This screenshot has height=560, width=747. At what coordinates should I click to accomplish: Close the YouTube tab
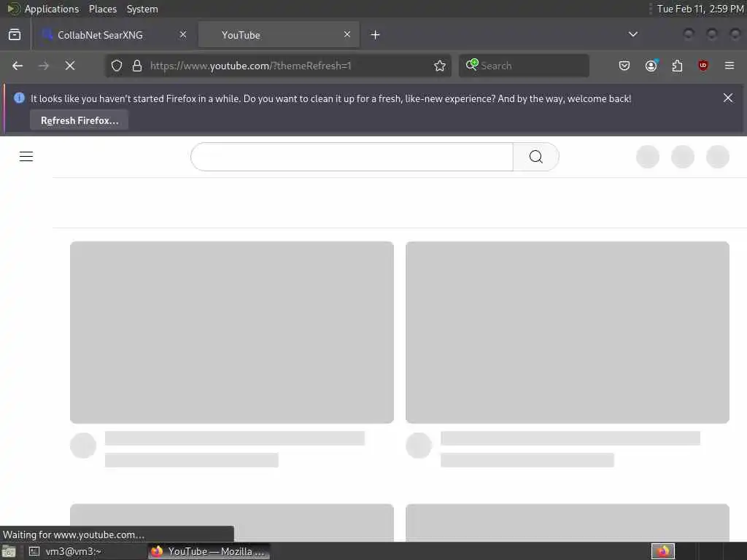pyautogui.click(x=347, y=34)
